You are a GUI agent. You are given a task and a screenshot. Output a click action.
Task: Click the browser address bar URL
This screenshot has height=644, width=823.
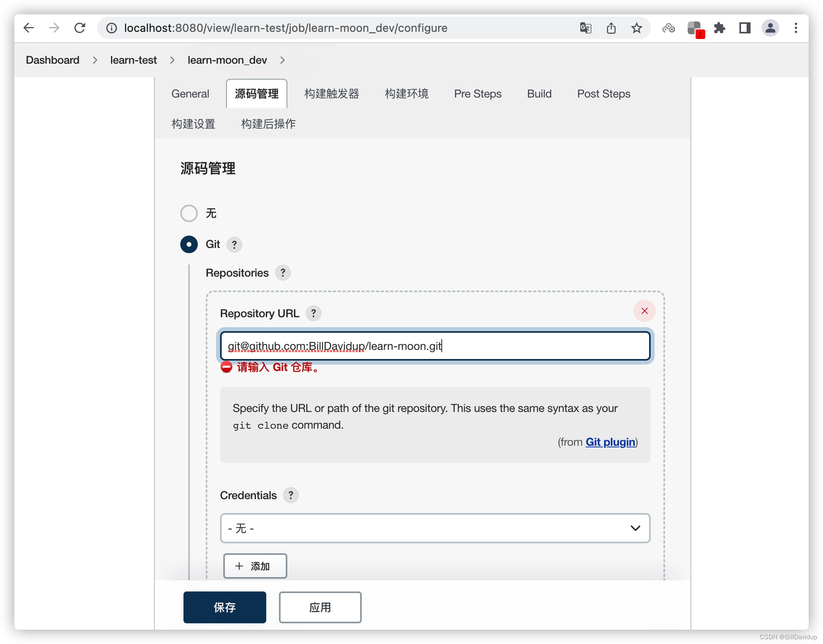(286, 28)
